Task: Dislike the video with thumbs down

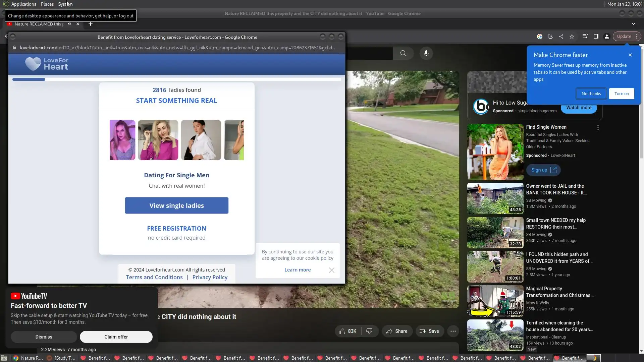Action: pos(369,331)
